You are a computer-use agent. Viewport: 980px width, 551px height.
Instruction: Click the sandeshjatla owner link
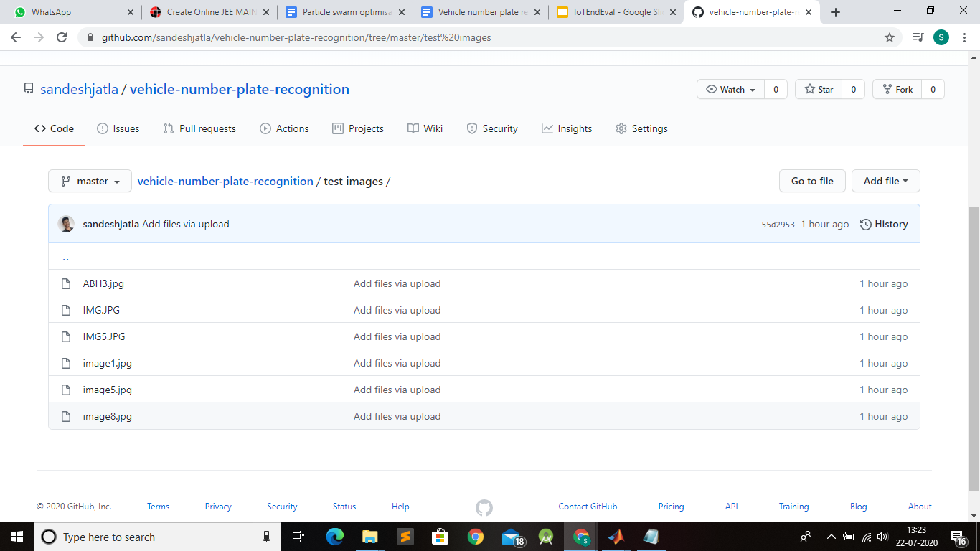click(79, 89)
